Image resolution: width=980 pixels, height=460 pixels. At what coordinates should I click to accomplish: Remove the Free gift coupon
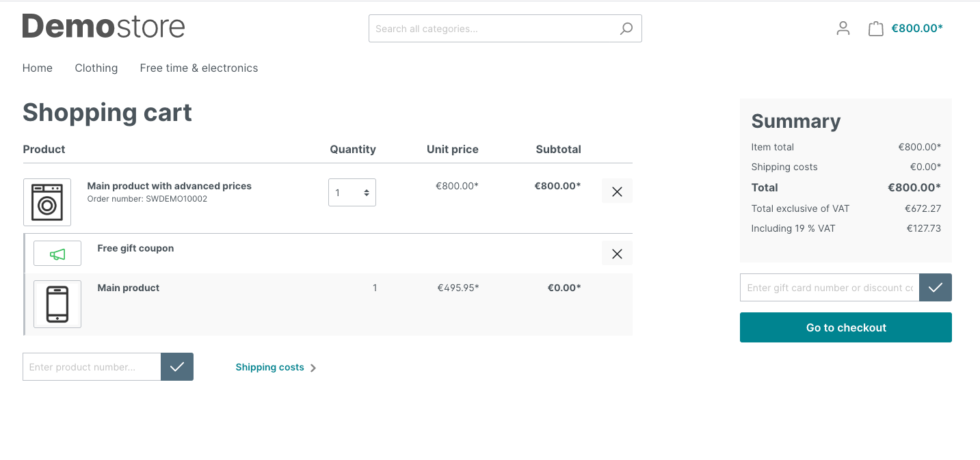pyautogui.click(x=617, y=254)
